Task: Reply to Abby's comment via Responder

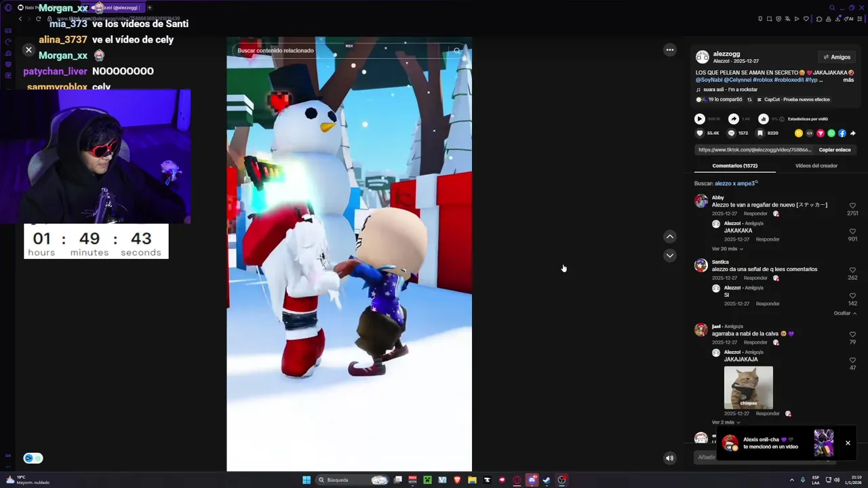Action: click(755, 213)
